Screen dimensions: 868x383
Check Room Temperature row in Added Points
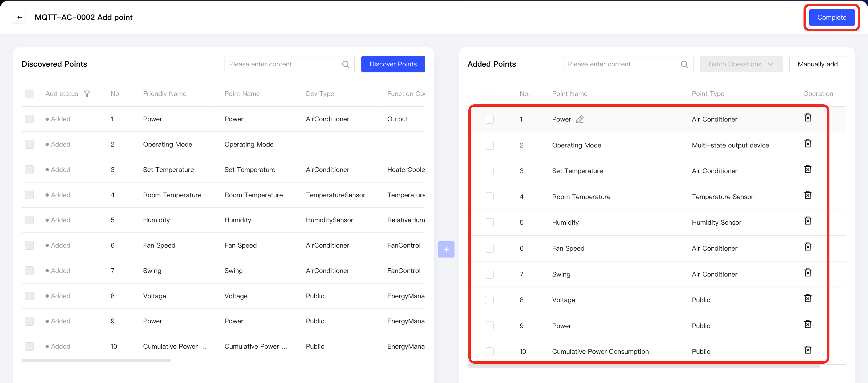[x=489, y=197]
